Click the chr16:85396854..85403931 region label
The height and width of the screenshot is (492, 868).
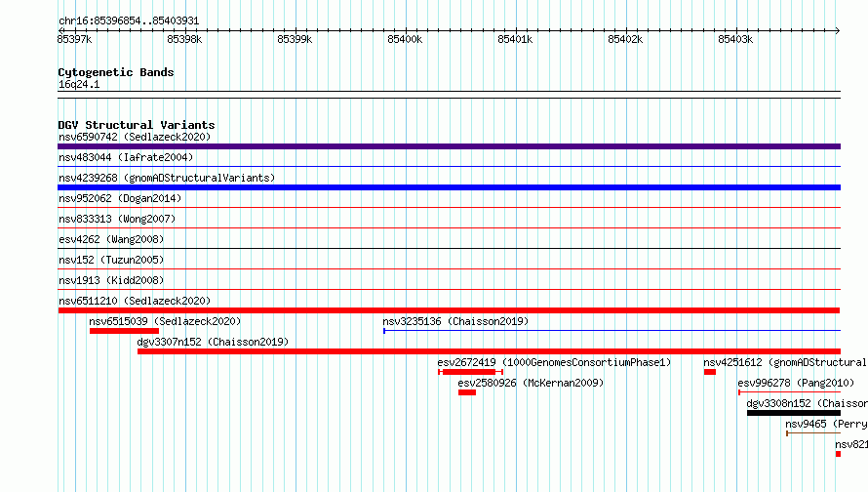(129, 20)
